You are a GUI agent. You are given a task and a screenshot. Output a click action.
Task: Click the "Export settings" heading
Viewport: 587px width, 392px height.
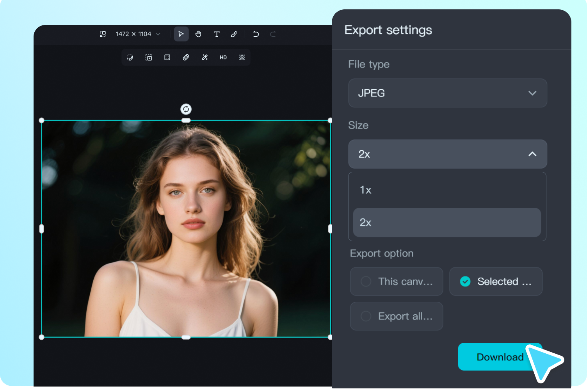(388, 30)
